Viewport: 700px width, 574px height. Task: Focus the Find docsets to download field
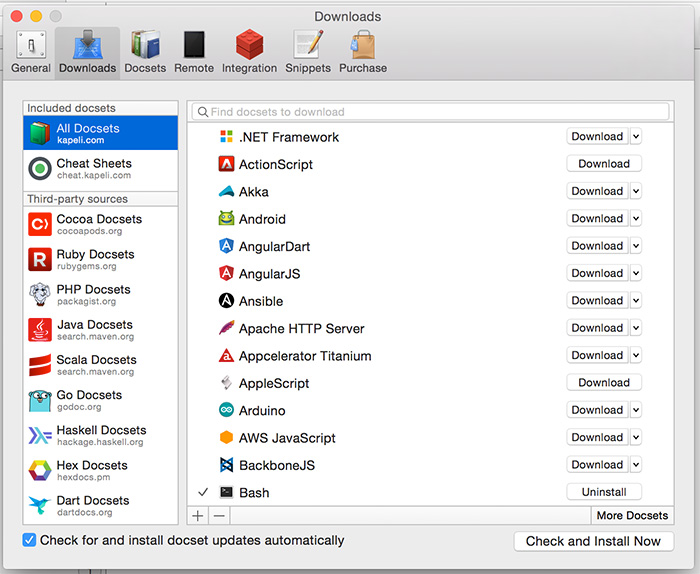(x=430, y=112)
